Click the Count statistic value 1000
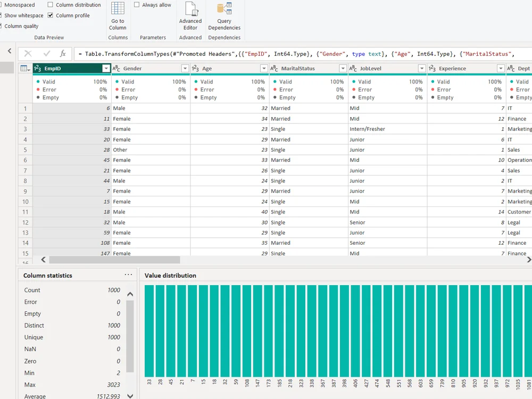Viewport: 532px width, 399px height. click(x=114, y=290)
